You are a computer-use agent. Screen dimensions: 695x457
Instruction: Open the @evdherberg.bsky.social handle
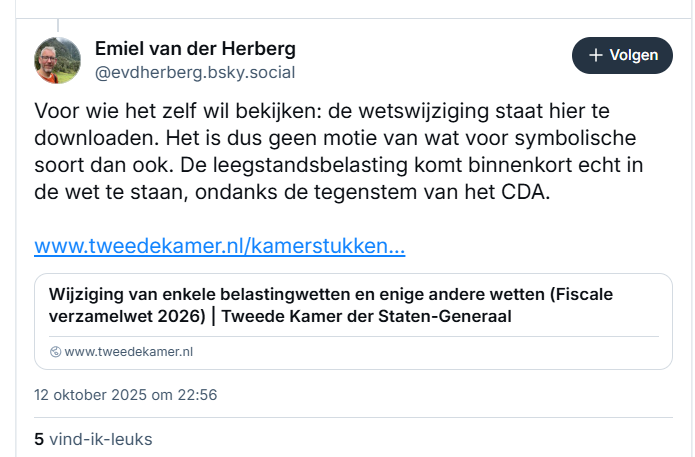click(x=195, y=73)
